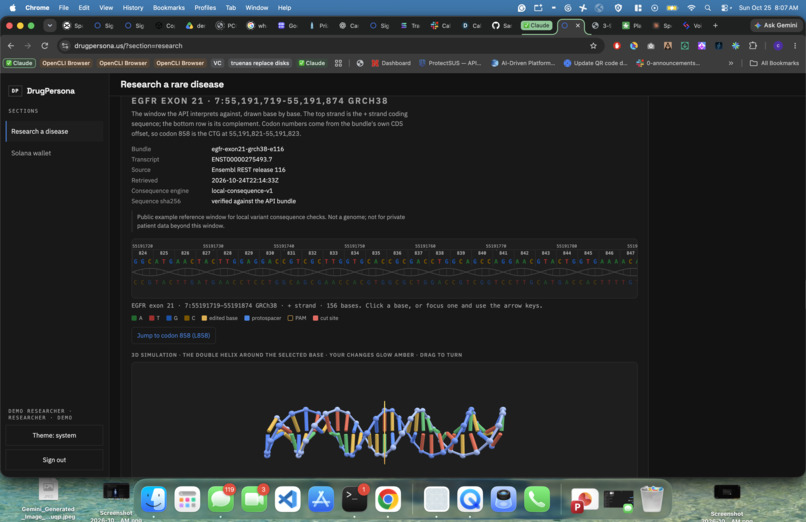
Task: Open the macOS Spotlight search icon
Action: coord(708,8)
